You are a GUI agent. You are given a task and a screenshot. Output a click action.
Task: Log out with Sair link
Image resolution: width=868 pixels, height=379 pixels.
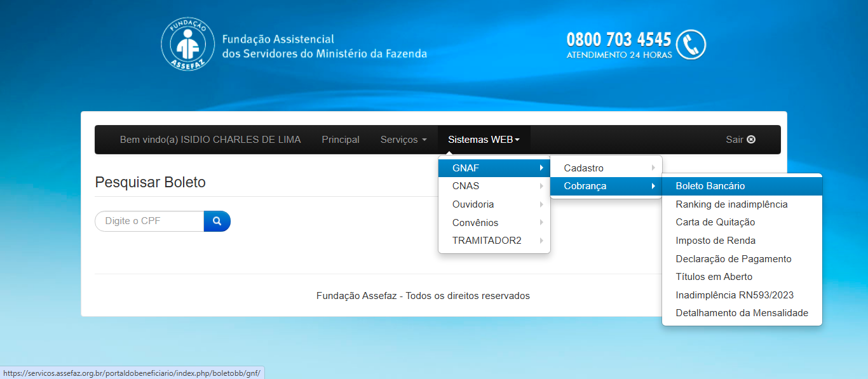point(741,140)
